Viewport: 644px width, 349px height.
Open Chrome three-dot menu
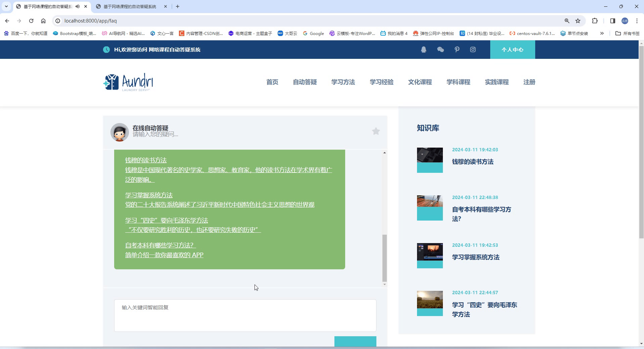click(x=637, y=21)
